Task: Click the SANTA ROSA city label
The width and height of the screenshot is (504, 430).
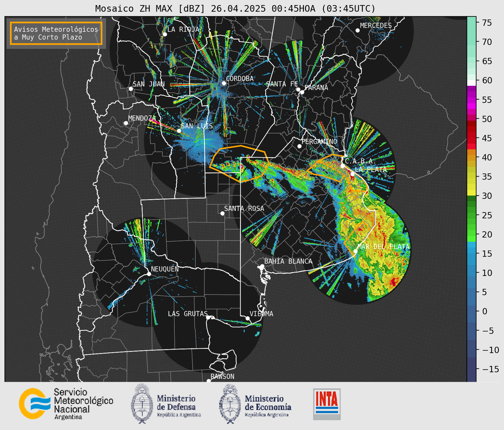Action: coord(244,208)
